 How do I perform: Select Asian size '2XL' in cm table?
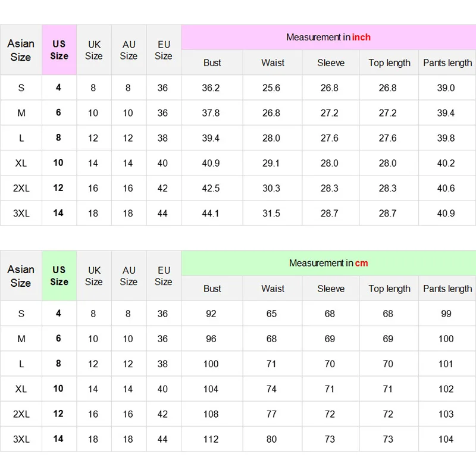pos(21,414)
